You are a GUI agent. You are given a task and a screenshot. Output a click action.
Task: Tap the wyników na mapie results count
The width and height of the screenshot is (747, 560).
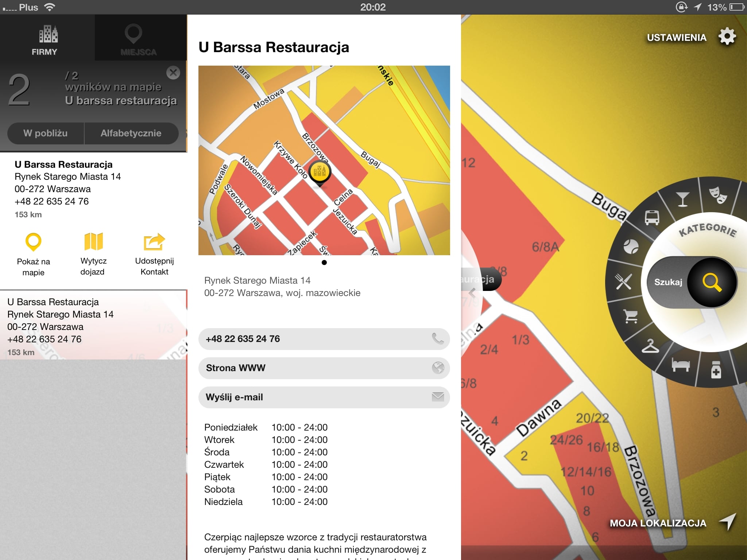coord(113,87)
